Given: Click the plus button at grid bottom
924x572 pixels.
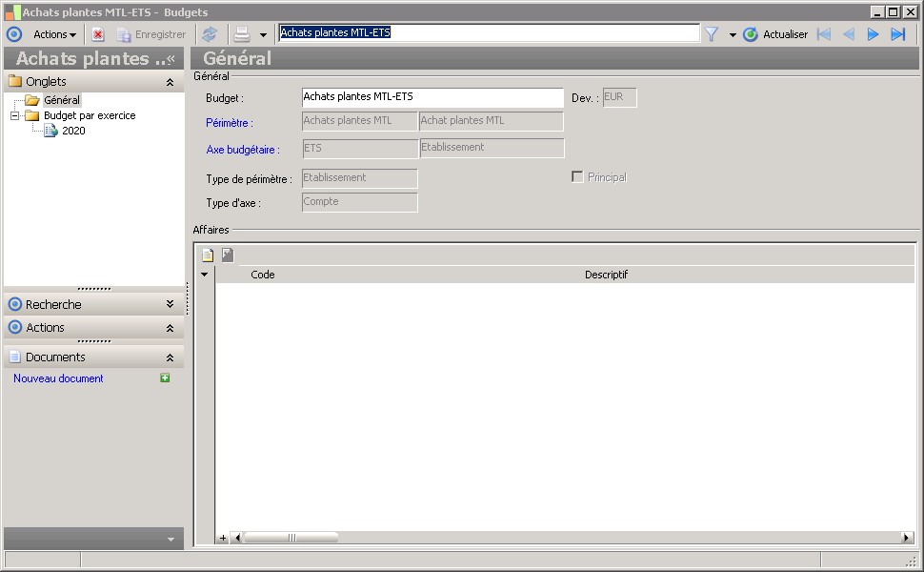Looking at the screenshot, I should pos(223,538).
